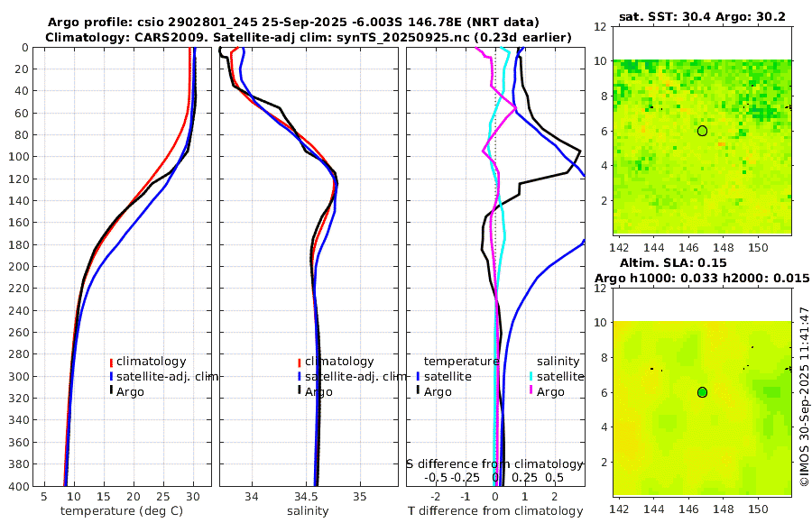Viewport: 812px width, 523px height.
Task: Click the 400 depth tick label
Action: coord(19,486)
